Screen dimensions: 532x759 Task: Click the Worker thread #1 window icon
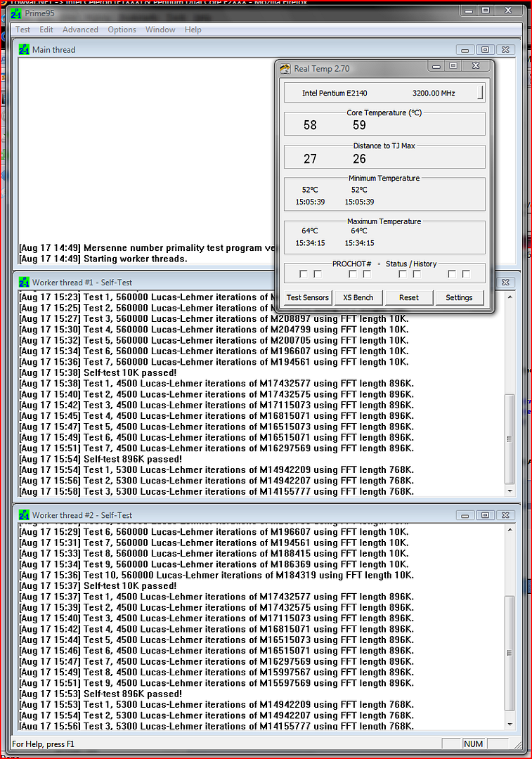tap(24, 283)
